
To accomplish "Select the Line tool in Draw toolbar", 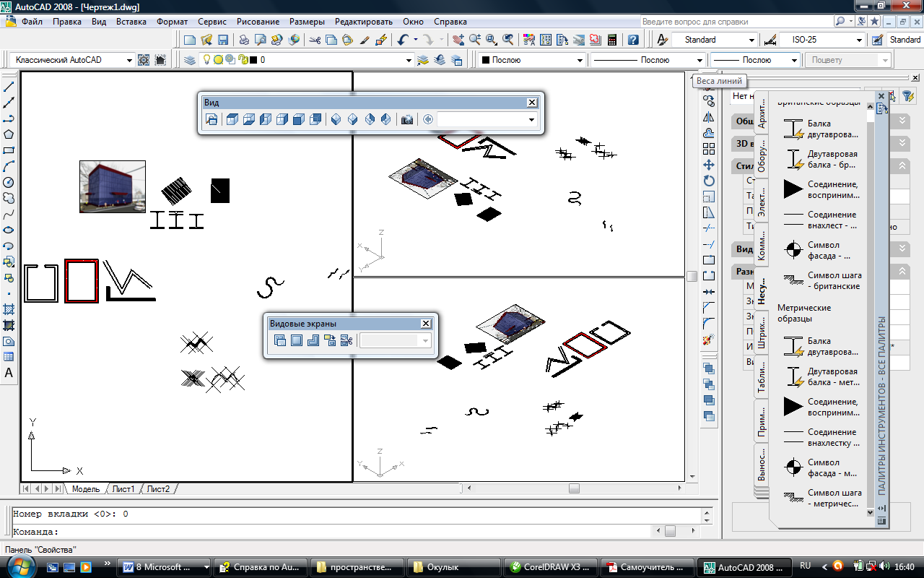I will 9,87.
